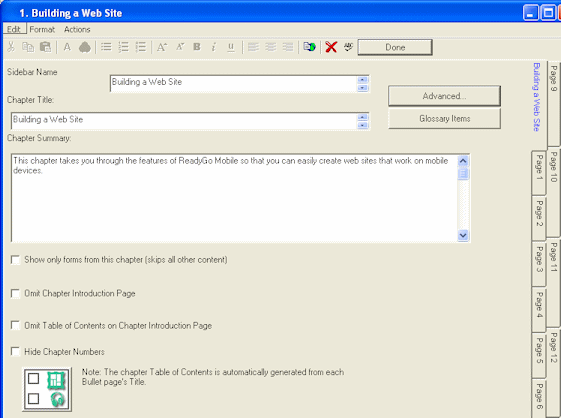Click the insert hyperlink globe icon
Viewport: 561px width, 418px height.
click(x=309, y=47)
